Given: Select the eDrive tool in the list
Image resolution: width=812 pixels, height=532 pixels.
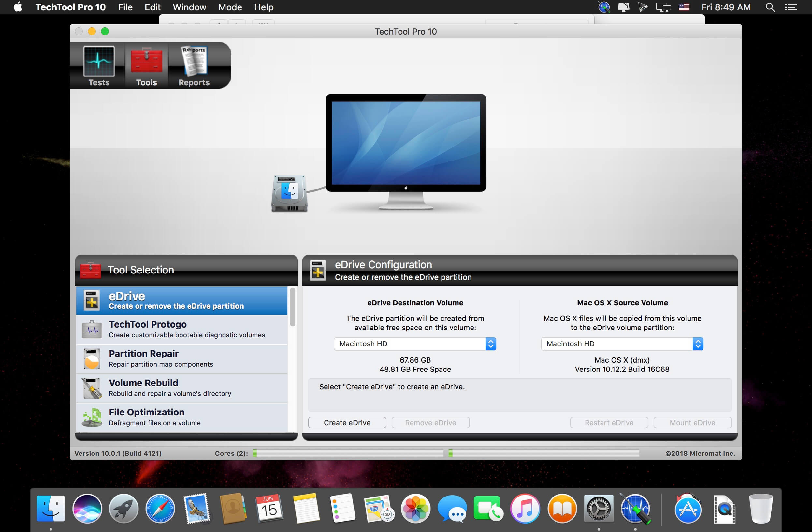Looking at the screenshot, I should (181, 300).
